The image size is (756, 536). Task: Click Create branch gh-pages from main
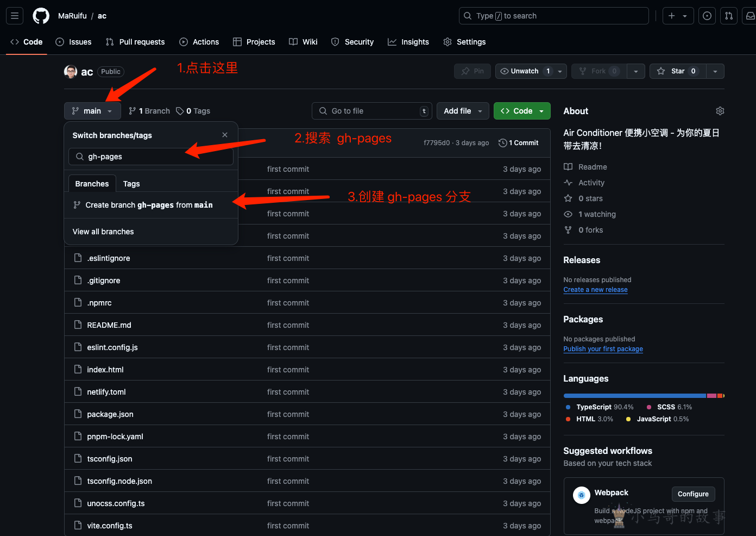click(149, 205)
